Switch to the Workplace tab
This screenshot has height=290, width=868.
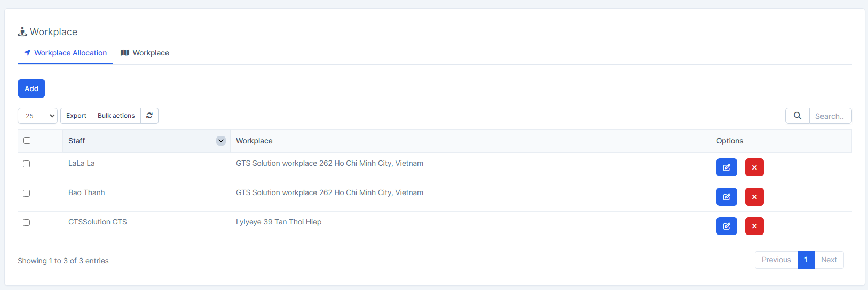point(145,53)
